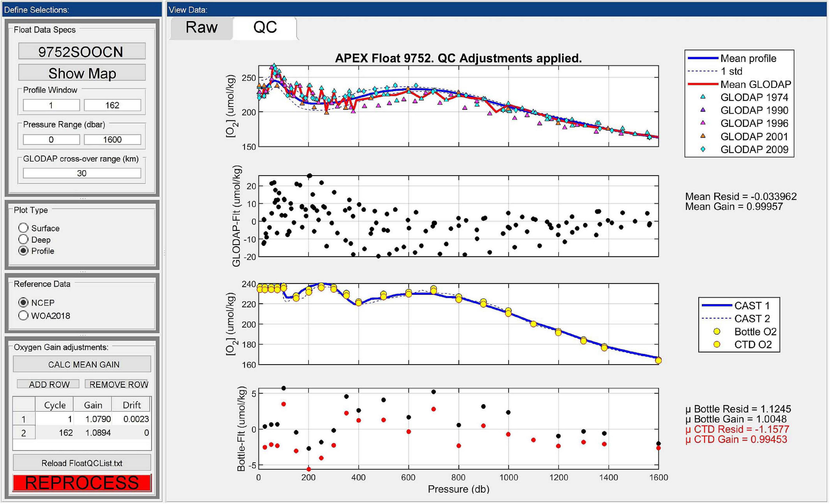
Task: Select the Surface plot type radio button
Action: tap(23, 228)
